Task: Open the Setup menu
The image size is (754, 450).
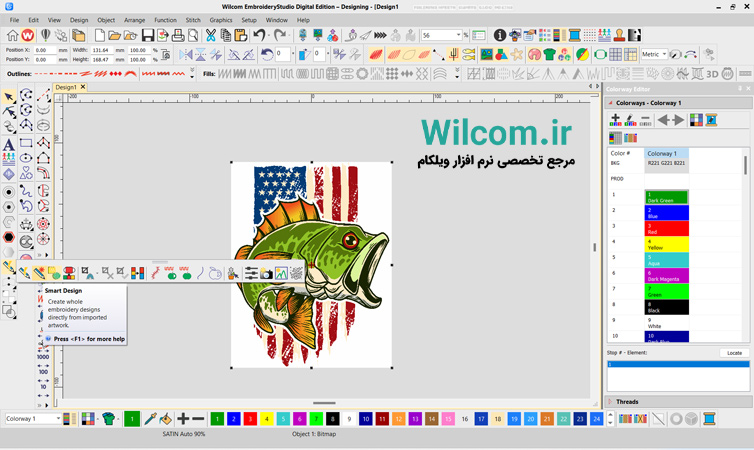Action: (249, 20)
